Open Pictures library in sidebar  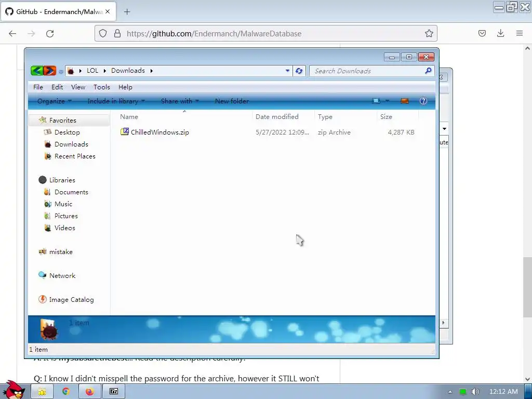(66, 216)
